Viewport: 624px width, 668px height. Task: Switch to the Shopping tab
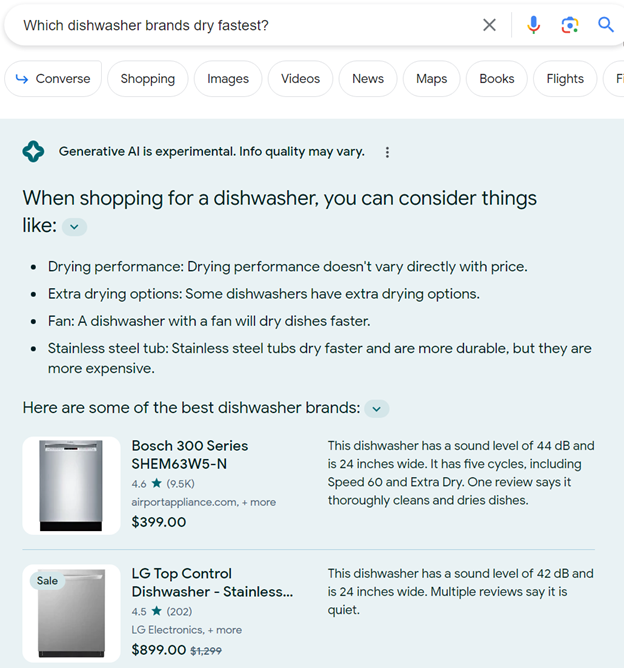(x=147, y=79)
